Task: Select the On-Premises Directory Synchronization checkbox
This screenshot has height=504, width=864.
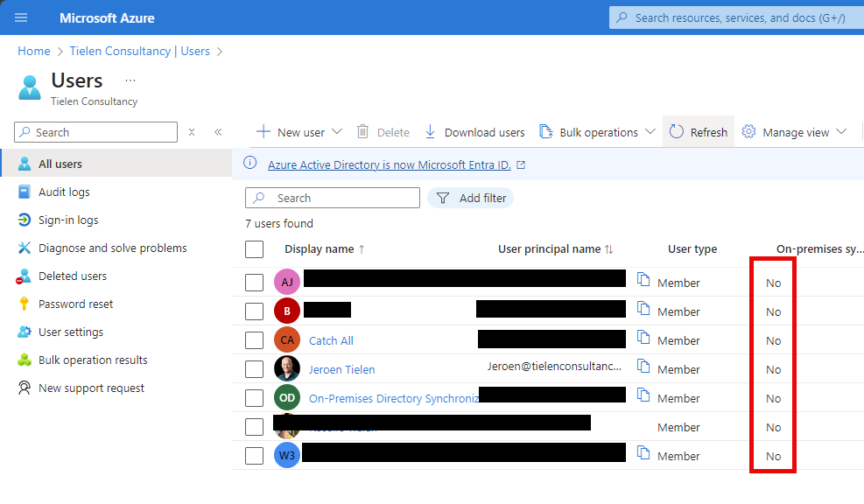Action: [x=254, y=398]
